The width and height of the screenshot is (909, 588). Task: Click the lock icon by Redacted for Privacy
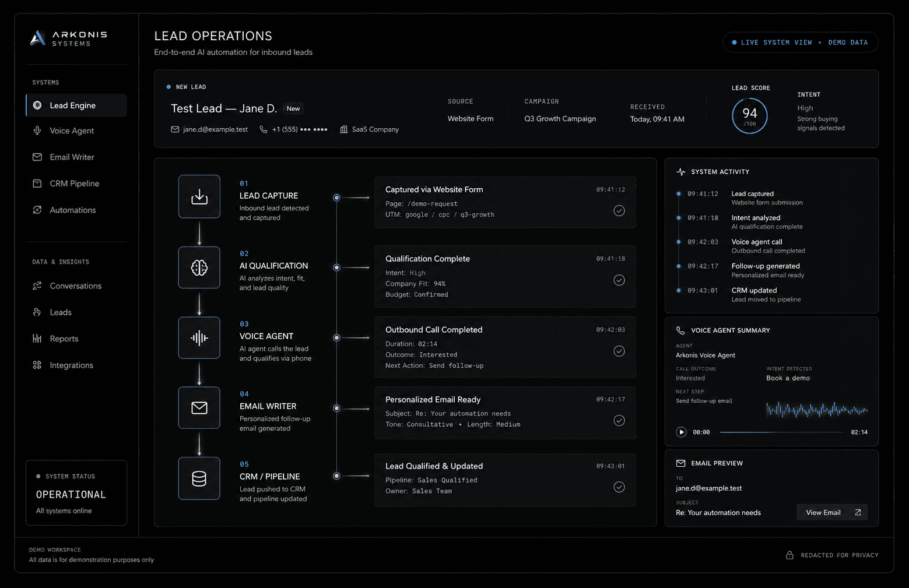789,555
